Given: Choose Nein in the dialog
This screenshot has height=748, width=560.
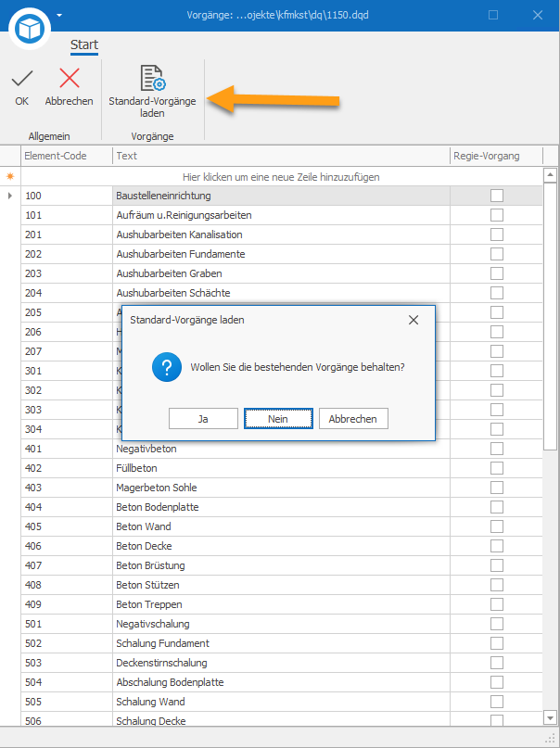Looking at the screenshot, I should pos(278,419).
